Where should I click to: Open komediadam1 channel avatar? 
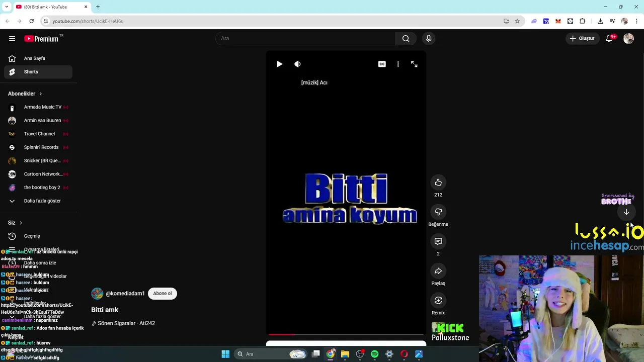(97, 294)
